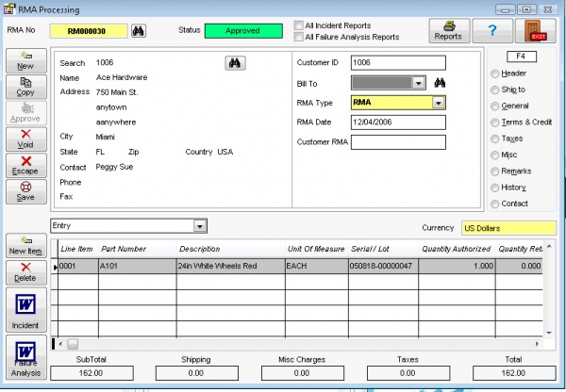This screenshot has height=392, width=566.
Task: Open the RMA Type dropdown
Action: [x=439, y=103]
